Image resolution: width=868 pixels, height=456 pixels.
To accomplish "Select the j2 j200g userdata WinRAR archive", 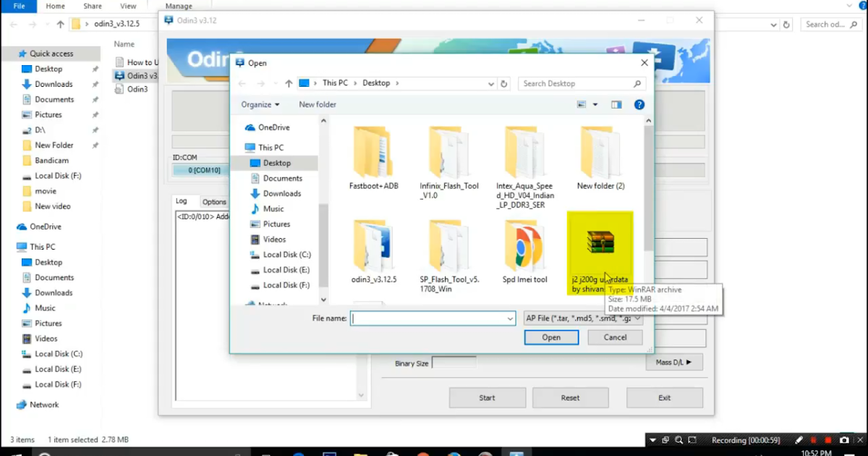I will (600, 253).
